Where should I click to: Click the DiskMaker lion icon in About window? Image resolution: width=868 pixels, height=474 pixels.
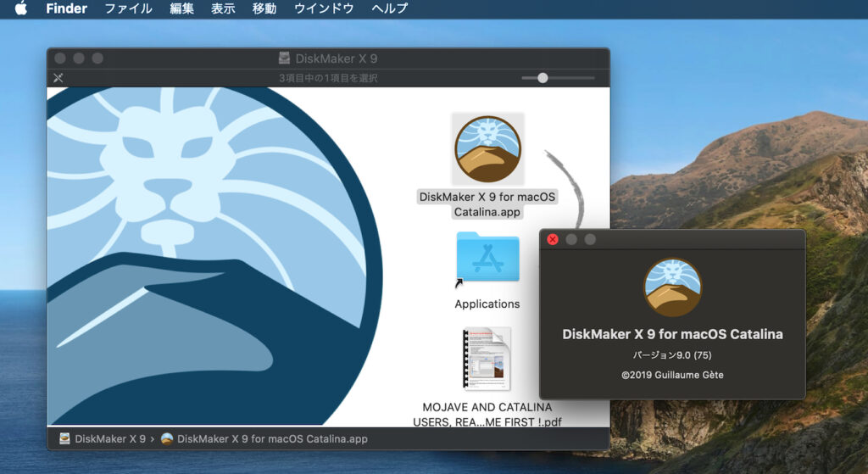click(672, 287)
